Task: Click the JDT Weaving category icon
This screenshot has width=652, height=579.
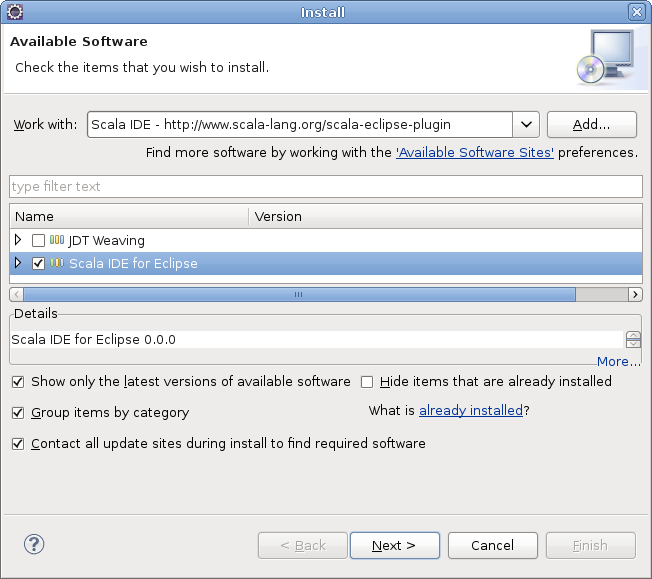Action: (57, 240)
